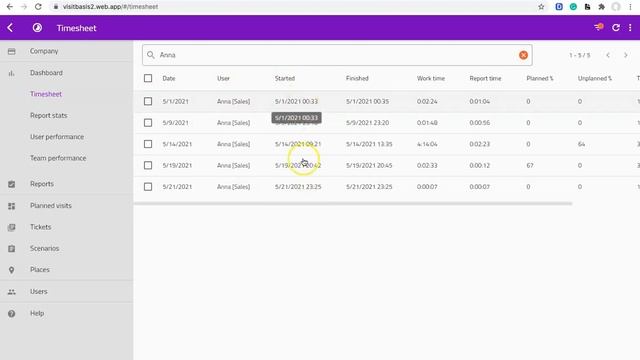Check the 5/1/2021 row checkbox

pyautogui.click(x=148, y=101)
